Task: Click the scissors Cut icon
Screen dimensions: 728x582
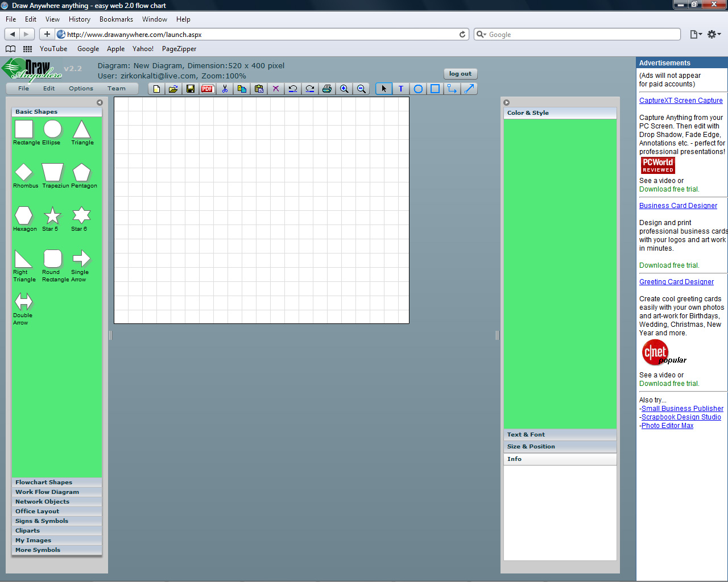Action: tap(225, 89)
